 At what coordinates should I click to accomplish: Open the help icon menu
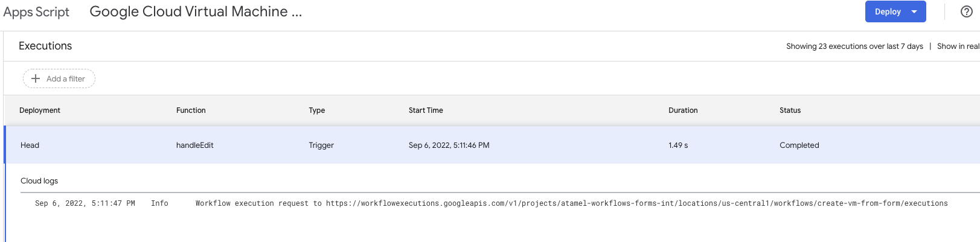(x=966, y=11)
